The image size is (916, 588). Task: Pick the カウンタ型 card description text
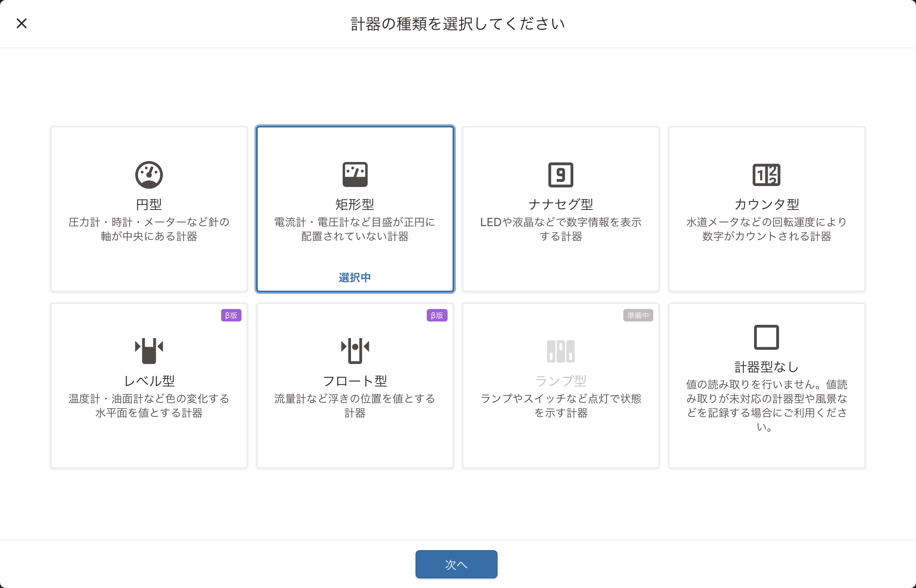(x=766, y=229)
